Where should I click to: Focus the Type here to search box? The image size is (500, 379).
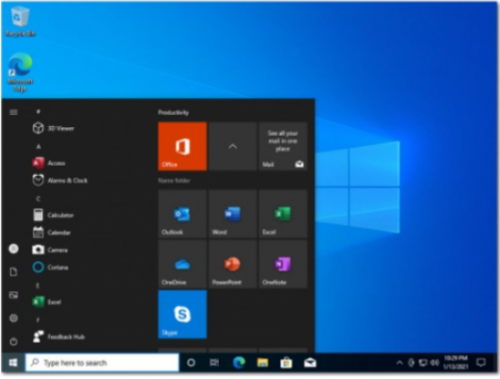tap(102, 362)
